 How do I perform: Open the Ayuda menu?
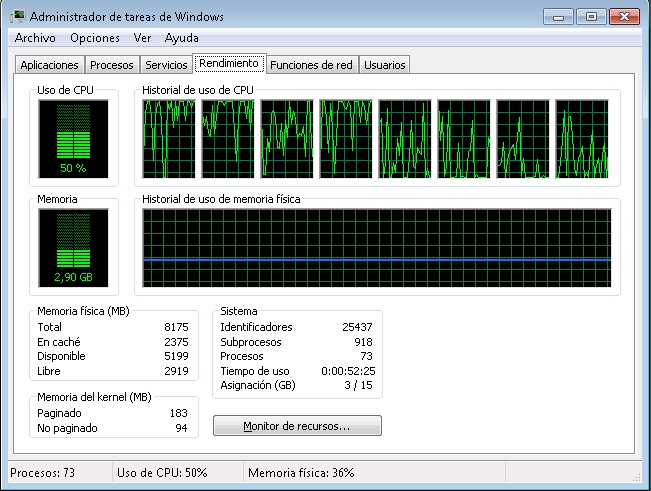(x=181, y=38)
